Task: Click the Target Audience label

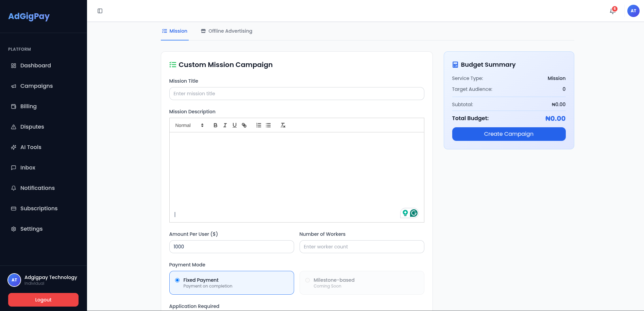Action: coord(472,89)
